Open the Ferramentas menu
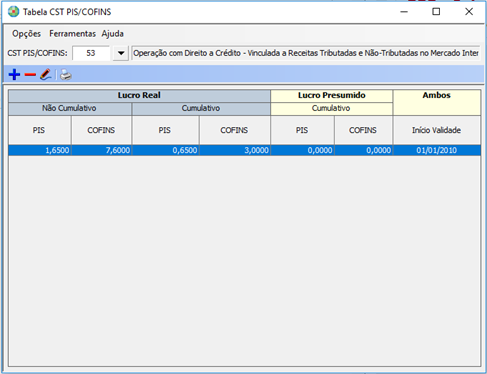The height and width of the screenshot is (374, 487). click(72, 34)
